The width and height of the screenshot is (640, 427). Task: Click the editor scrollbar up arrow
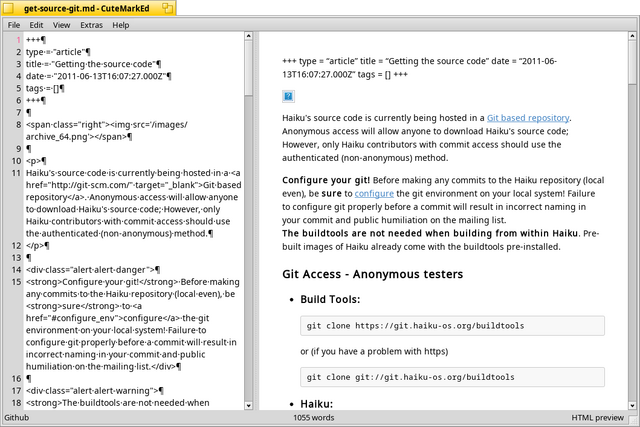[x=249, y=36]
